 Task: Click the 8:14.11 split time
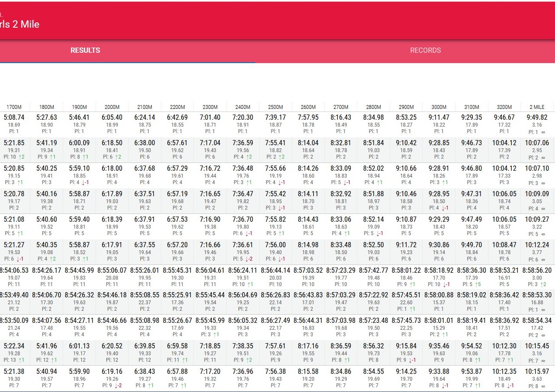308,194
